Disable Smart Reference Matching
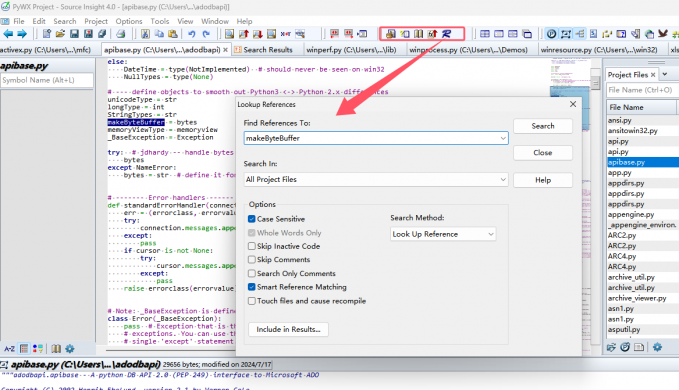The width and height of the screenshot is (679, 390). [252, 287]
